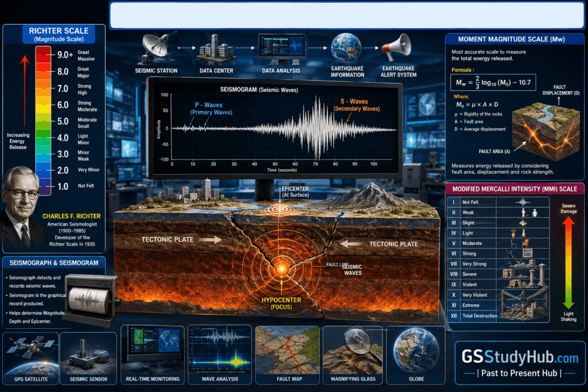The height and width of the screenshot is (392, 588).
Task: Click the Charles F. Richter portrait
Action: pyautogui.click(x=22, y=208)
